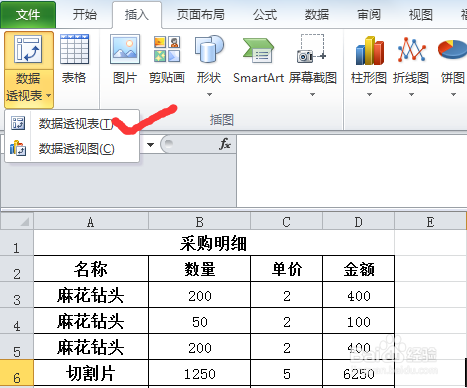This screenshot has height=388, width=467.
Task: Select column D header
Action: click(x=359, y=222)
